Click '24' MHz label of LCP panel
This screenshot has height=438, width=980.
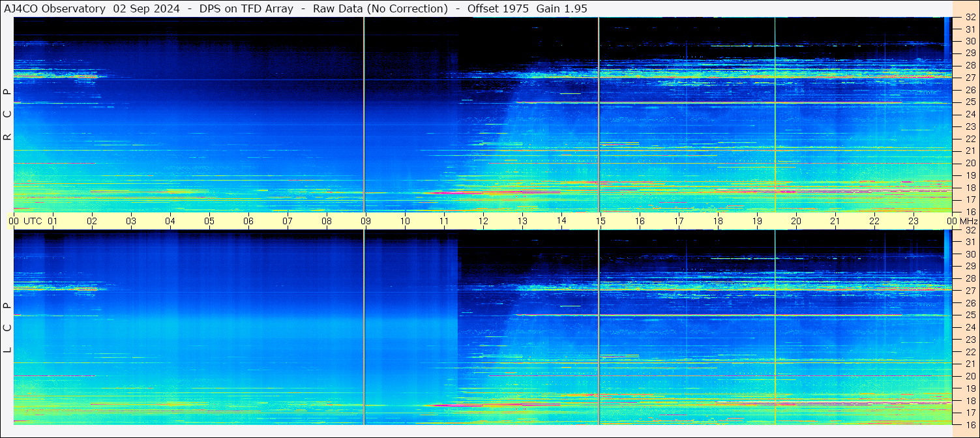970,327
